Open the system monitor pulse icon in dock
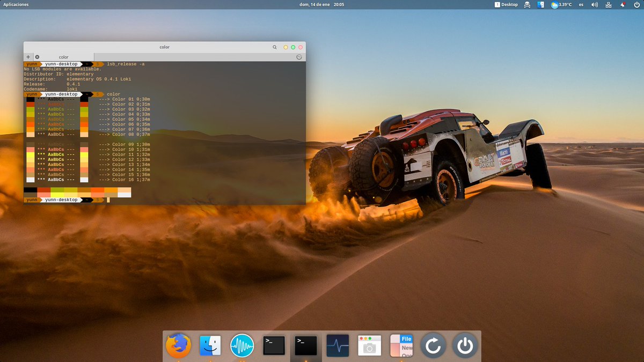This screenshot has width=644, height=362. [338, 345]
